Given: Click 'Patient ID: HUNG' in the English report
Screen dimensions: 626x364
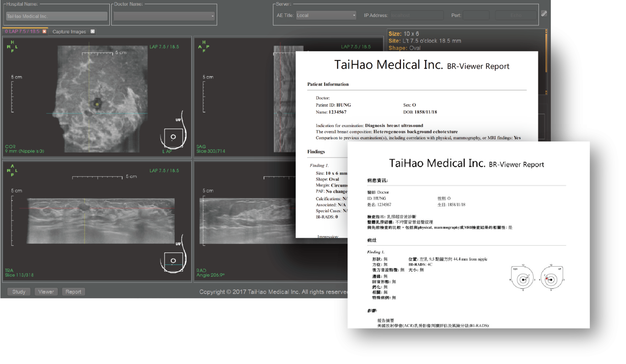Looking at the screenshot, I should [x=333, y=105].
